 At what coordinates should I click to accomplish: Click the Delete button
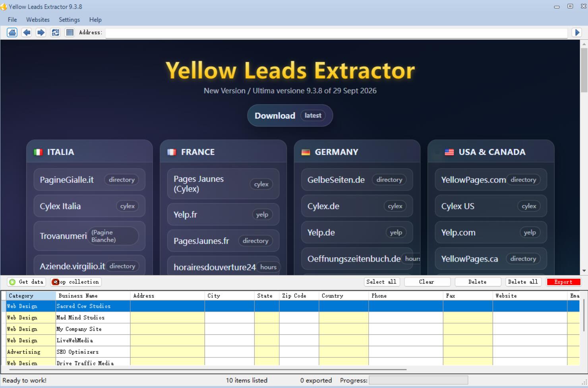coord(478,282)
